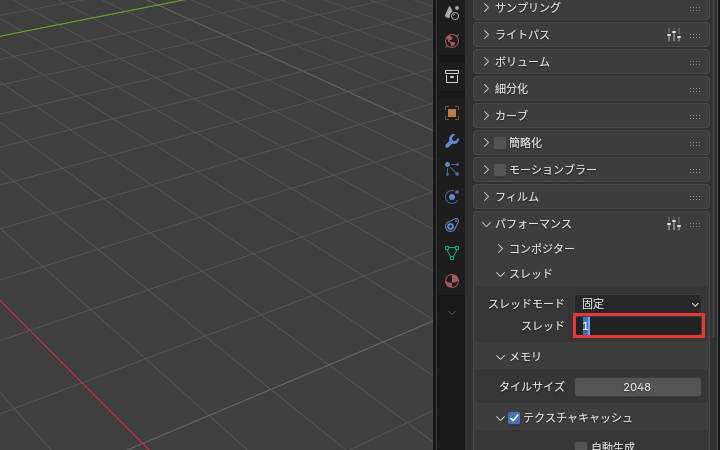The width and height of the screenshot is (720, 450).
Task: Collapse the スレッド subpanel
Action: [501, 274]
